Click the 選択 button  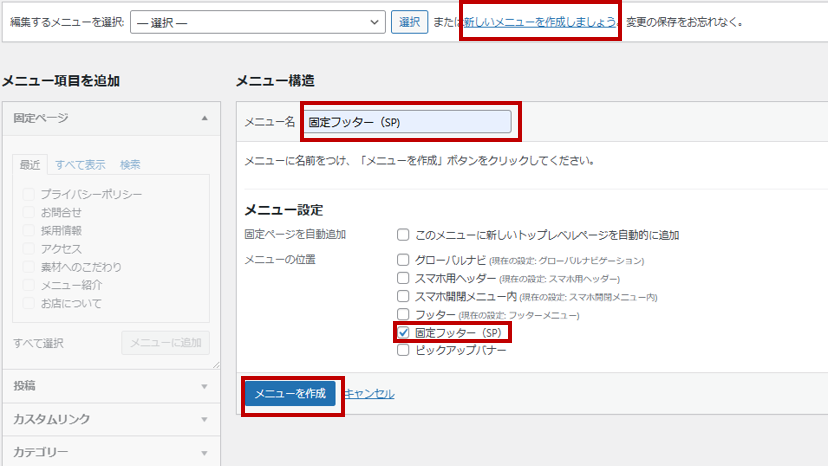(409, 22)
